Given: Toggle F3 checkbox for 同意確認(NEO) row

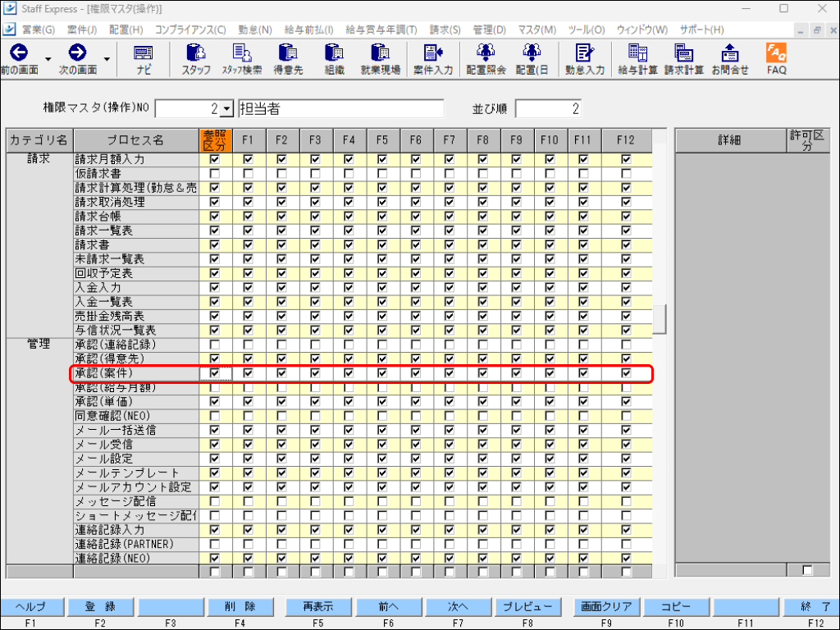Looking at the screenshot, I should pos(315,416).
